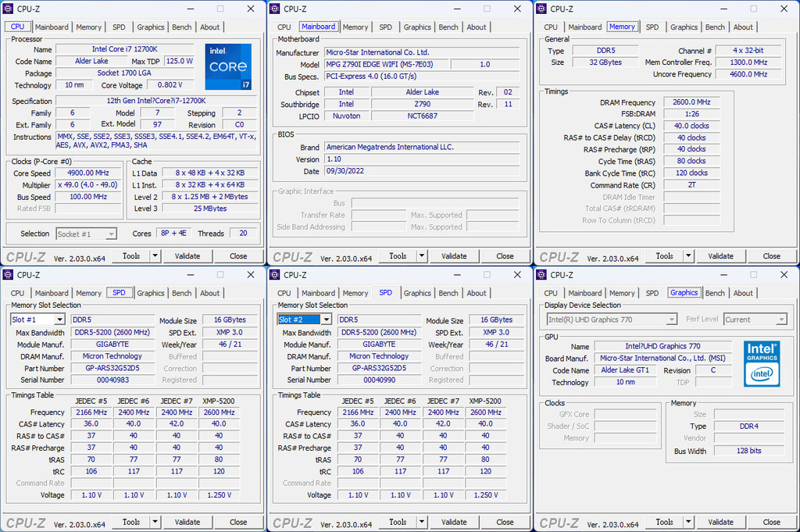This screenshot has height=532, width=800.
Task: Click the DRAM Frequency 2600.0 MHz field
Action: click(x=691, y=102)
